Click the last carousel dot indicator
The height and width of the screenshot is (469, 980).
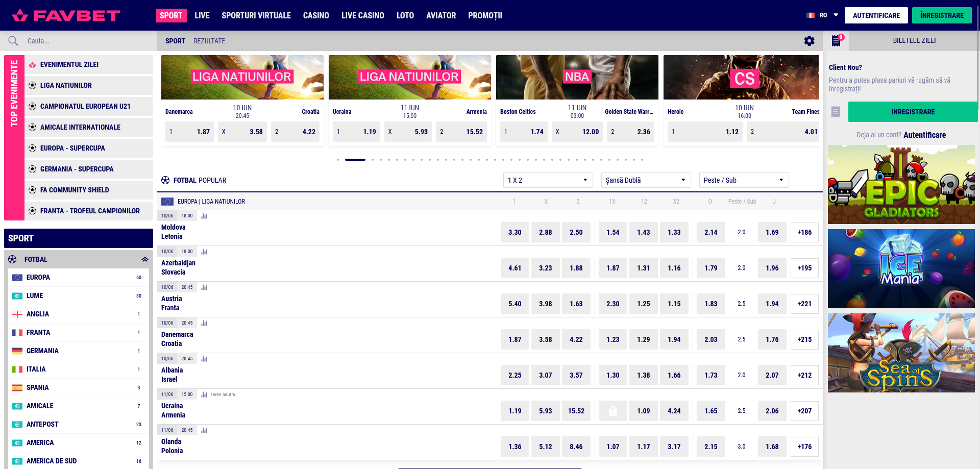(642, 160)
